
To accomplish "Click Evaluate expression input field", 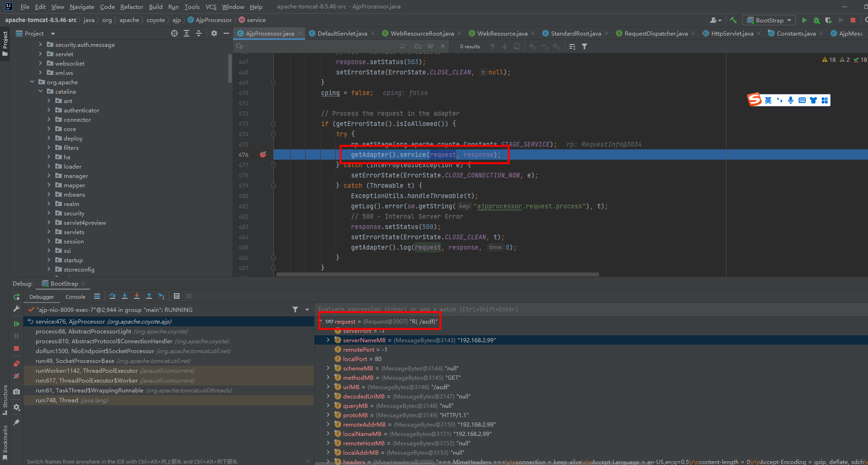I will coord(591,310).
